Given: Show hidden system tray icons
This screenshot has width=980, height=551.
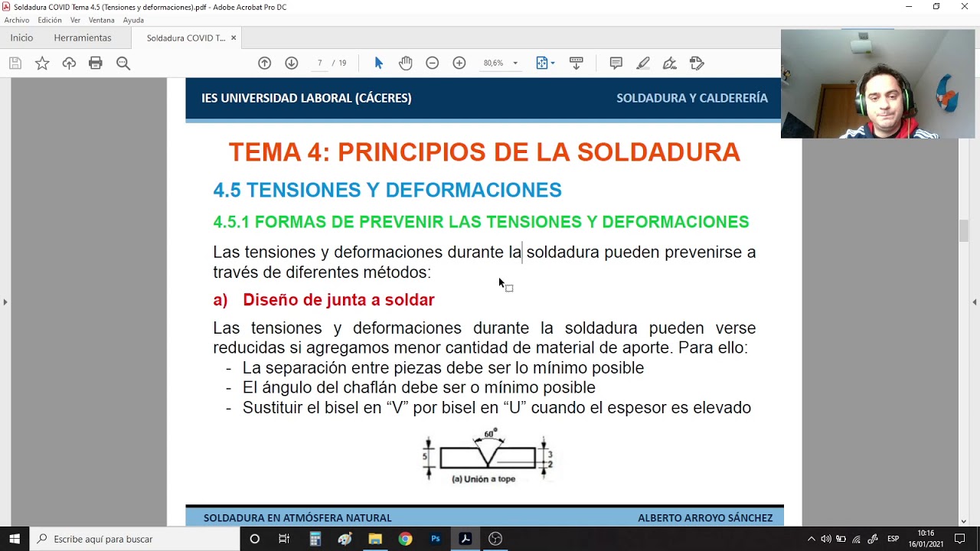Looking at the screenshot, I should click(x=812, y=539).
